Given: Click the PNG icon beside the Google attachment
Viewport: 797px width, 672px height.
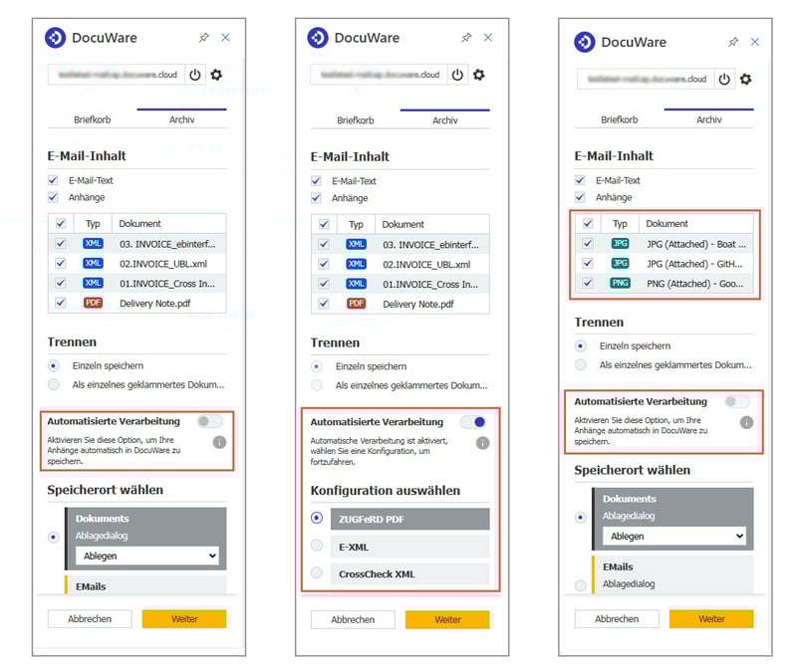Looking at the screenshot, I should 620,284.
